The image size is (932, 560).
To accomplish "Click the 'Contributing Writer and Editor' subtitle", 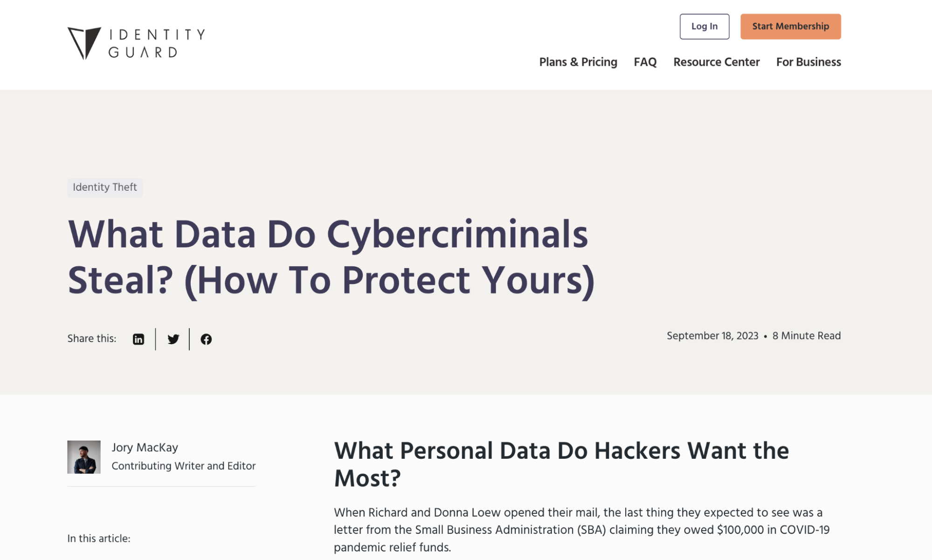I will (x=183, y=466).
